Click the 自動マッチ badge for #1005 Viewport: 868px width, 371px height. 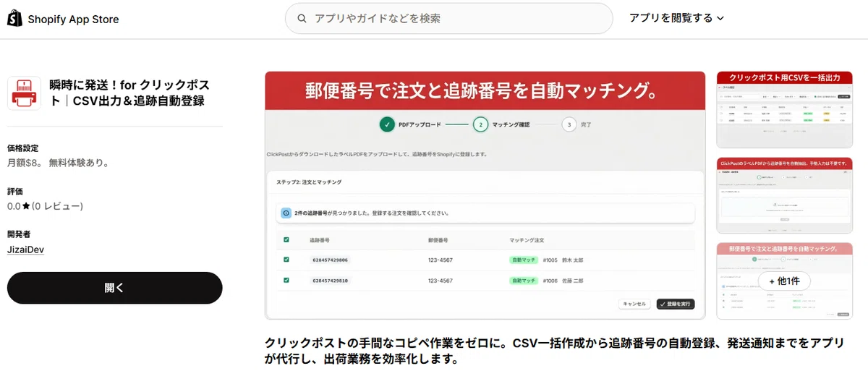[x=524, y=260]
